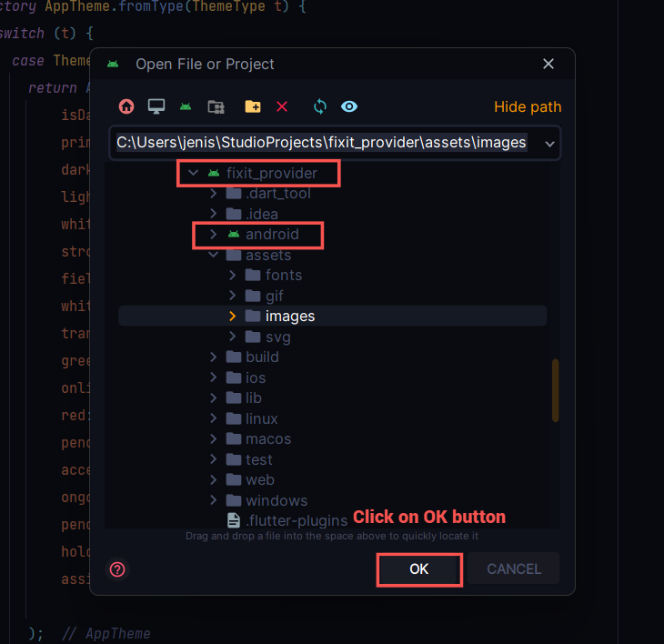This screenshot has height=644, width=664.
Task: Click the OK button
Action: pyautogui.click(x=418, y=569)
